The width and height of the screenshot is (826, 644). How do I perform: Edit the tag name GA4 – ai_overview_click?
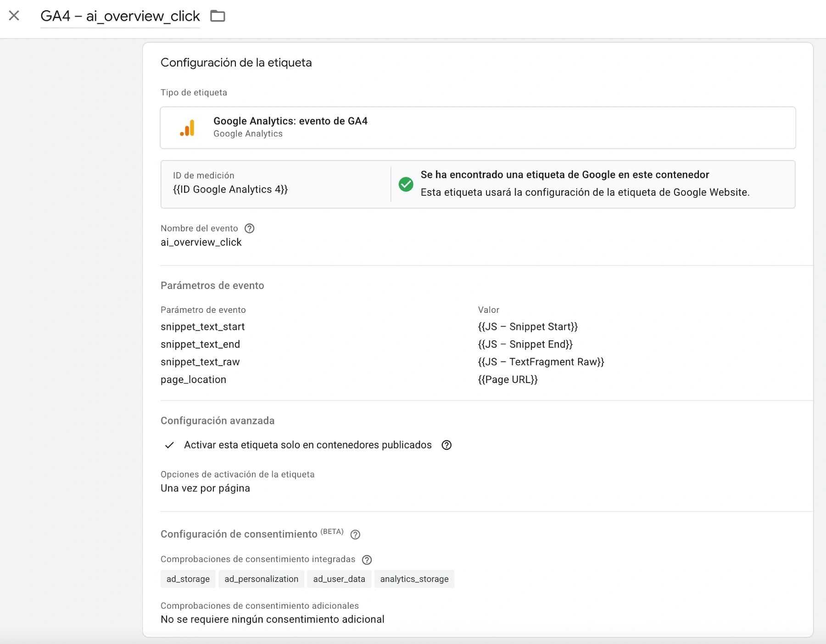120,16
